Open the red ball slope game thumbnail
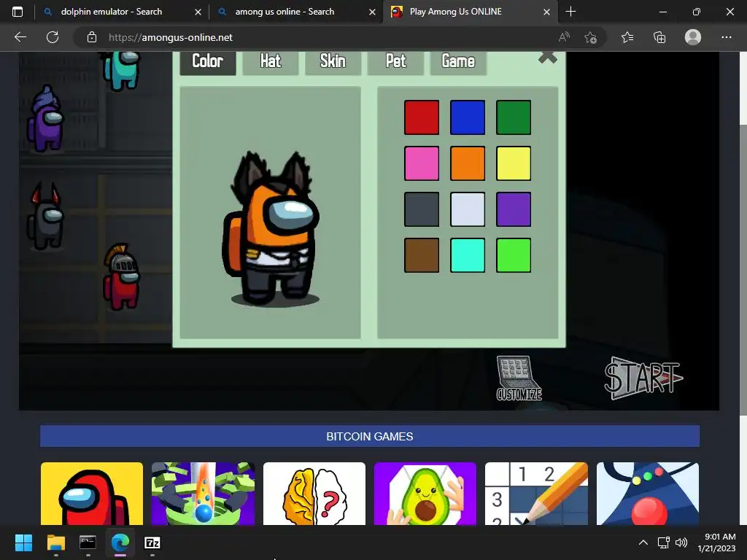This screenshot has width=747, height=560. click(648, 494)
